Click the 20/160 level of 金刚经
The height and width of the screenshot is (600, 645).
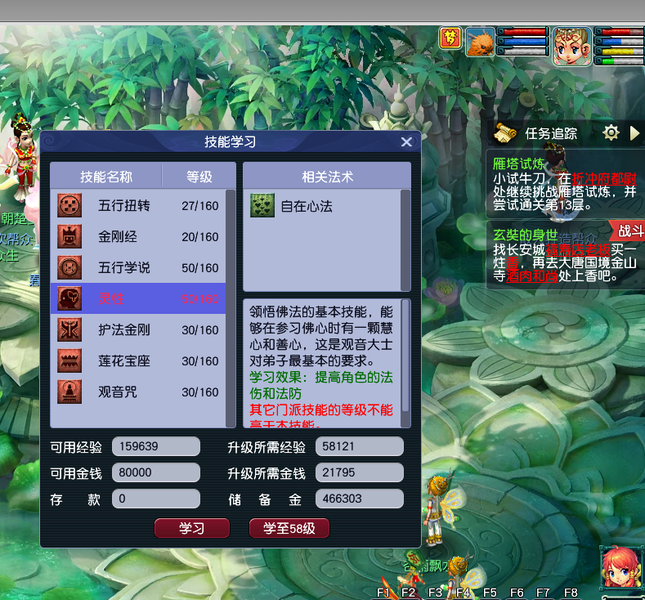pyautogui.click(x=200, y=237)
